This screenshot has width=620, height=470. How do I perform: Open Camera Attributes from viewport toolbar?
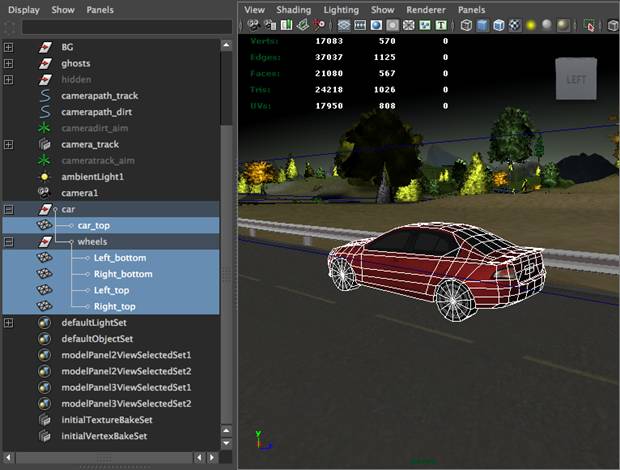click(270, 25)
